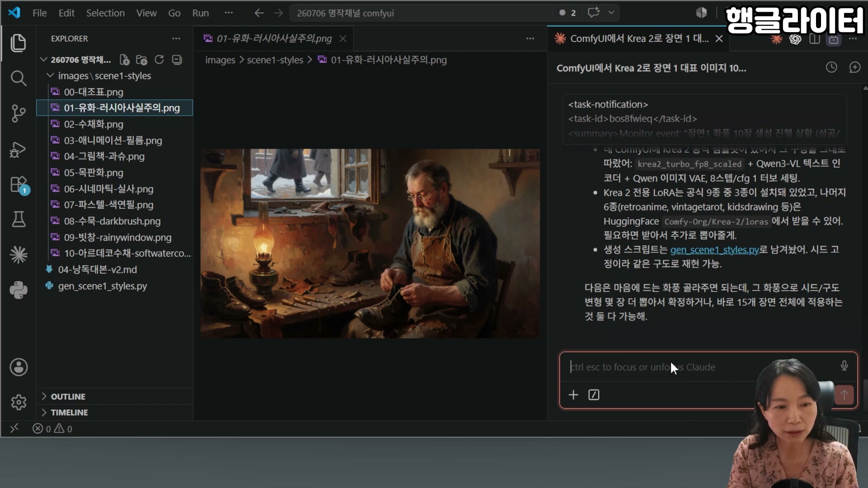Screen dimensions: 868x488
Task: Open 08-수묵-darkbrush.png in Explorer
Action: tap(114, 221)
